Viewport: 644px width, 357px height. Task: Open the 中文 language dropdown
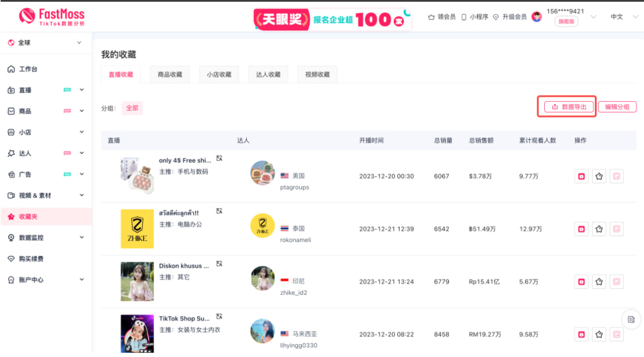(x=624, y=17)
